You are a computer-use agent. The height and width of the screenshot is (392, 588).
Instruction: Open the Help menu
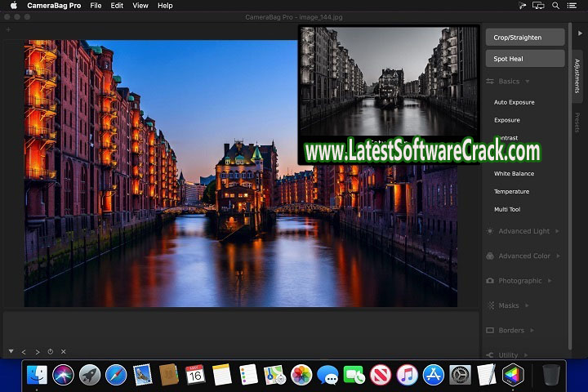(x=165, y=6)
